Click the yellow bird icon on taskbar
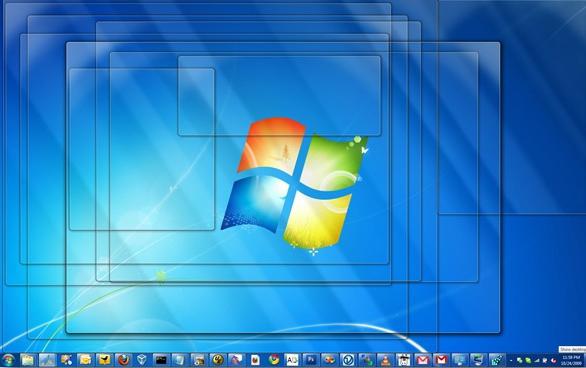The width and height of the screenshot is (586, 368). point(105,360)
